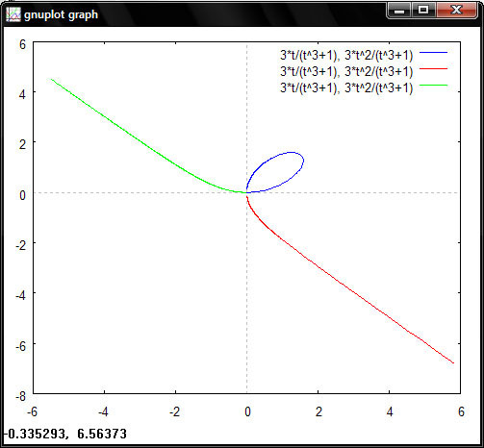The width and height of the screenshot is (484, 448).
Task: Click the x-axis label 2
Action: [318, 411]
